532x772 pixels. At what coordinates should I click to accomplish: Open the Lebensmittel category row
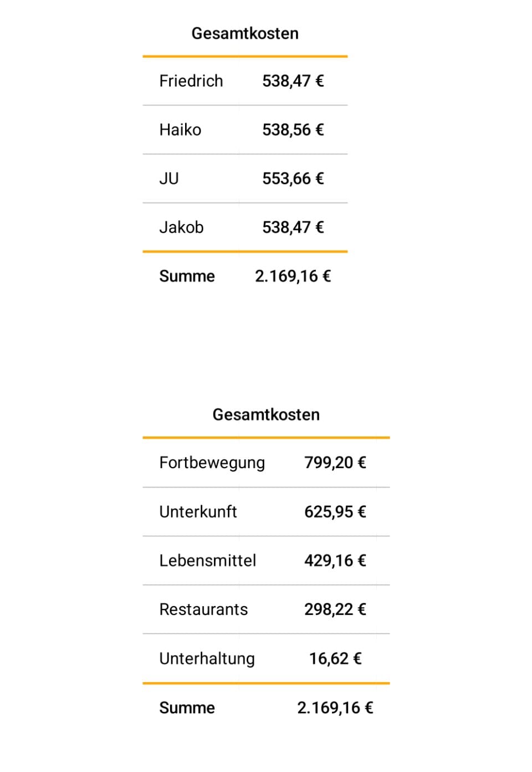207,561
